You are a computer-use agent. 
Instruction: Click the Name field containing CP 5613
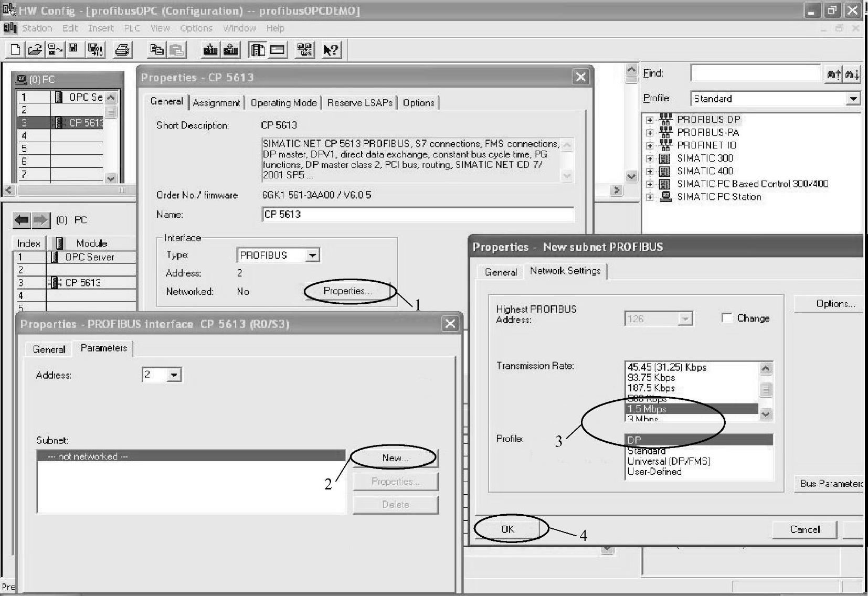[418, 215]
